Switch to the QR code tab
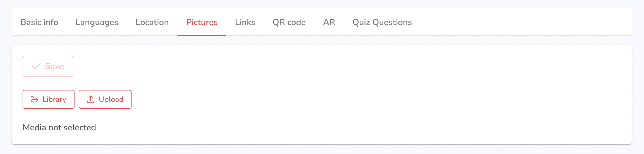 click(289, 22)
